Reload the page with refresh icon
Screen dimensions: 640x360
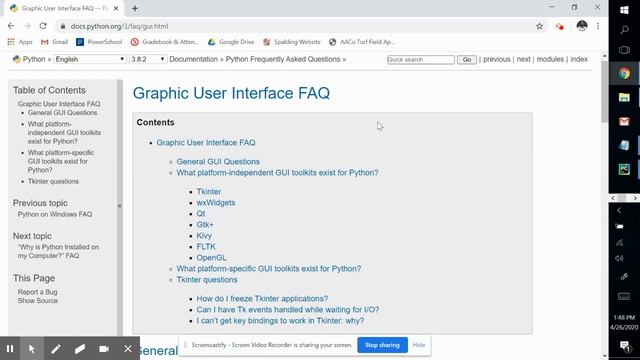[43, 26]
